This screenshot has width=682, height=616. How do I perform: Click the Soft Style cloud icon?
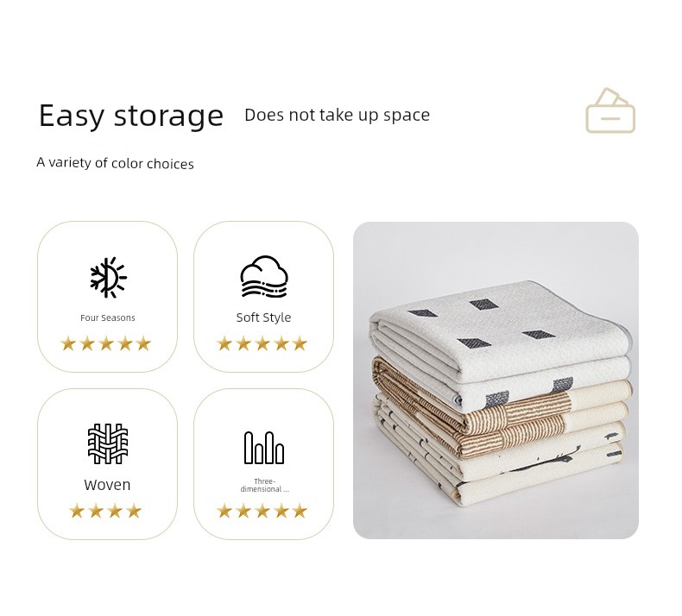(264, 276)
